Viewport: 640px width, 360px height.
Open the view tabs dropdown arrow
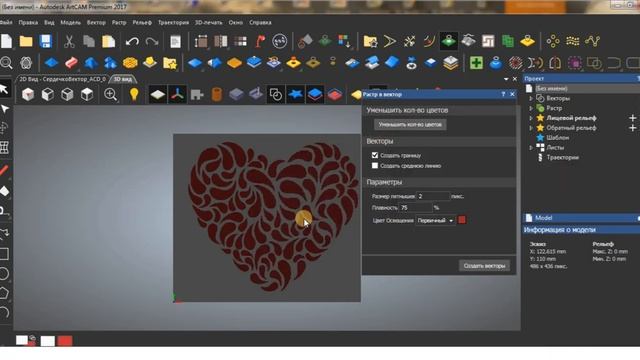(506, 79)
